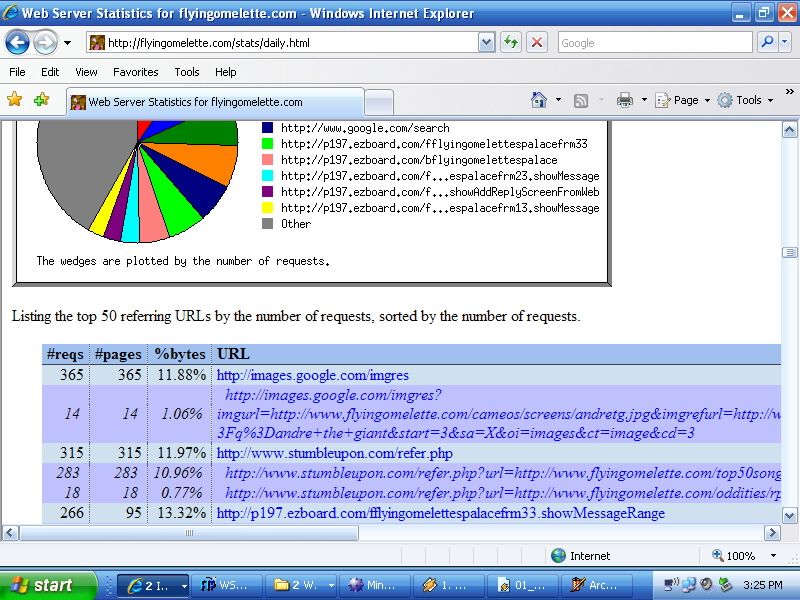Stop loading with the red X icon
The width and height of the screenshot is (800, 600).
tap(537, 42)
